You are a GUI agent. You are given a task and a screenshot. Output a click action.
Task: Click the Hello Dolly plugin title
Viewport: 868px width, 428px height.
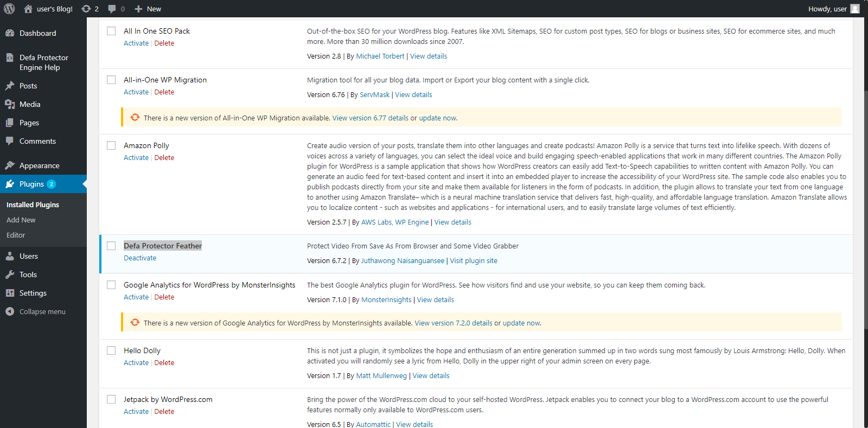[x=142, y=350]
